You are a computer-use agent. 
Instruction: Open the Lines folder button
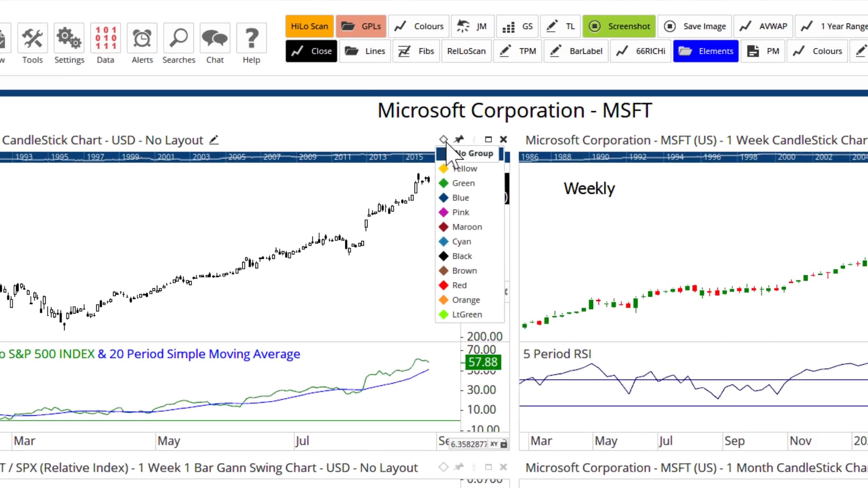pyautogui.click(x=365, y=51)
